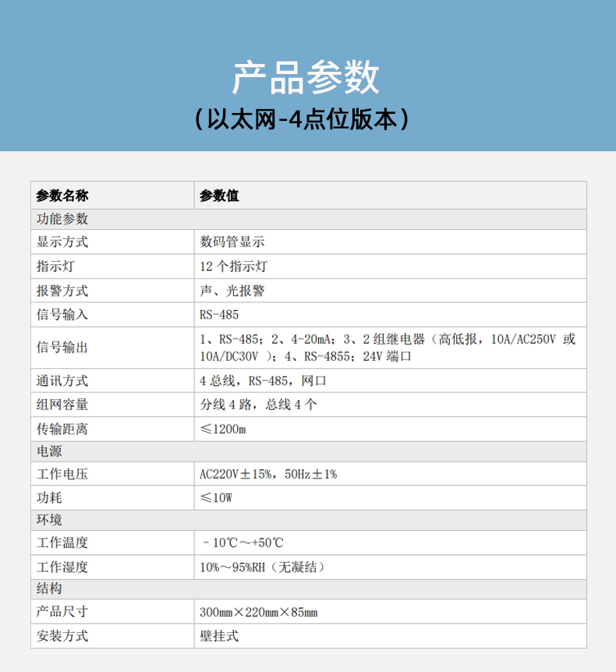Viewport: 616px width, 672px height.
Task: Click the "以太网-4点位版本" subtitle text
Action: 307,119
